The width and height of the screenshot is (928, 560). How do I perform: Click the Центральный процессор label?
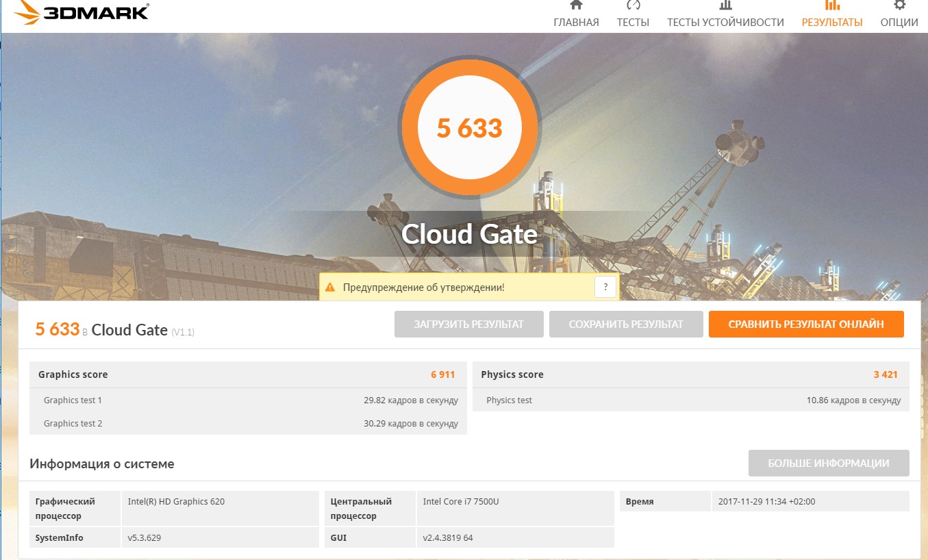(361, 509)
